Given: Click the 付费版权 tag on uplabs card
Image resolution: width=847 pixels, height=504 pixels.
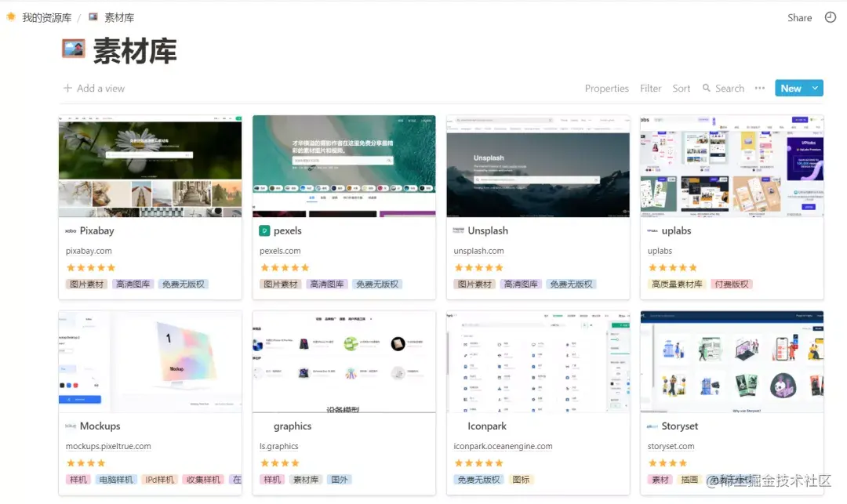Looking at the screenshot, I should (732, 285).
